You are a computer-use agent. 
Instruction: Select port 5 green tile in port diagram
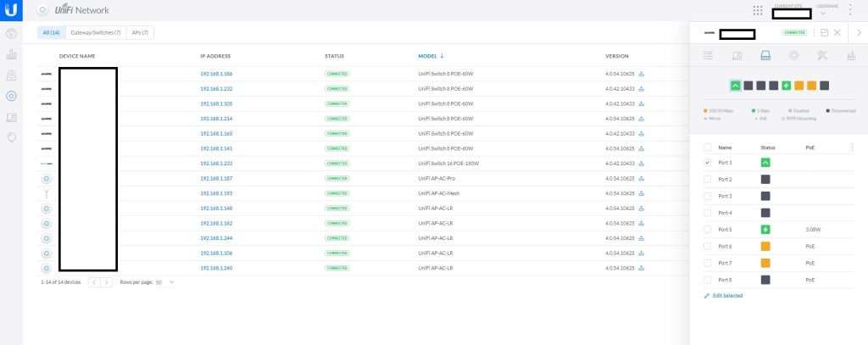point(786,86)
